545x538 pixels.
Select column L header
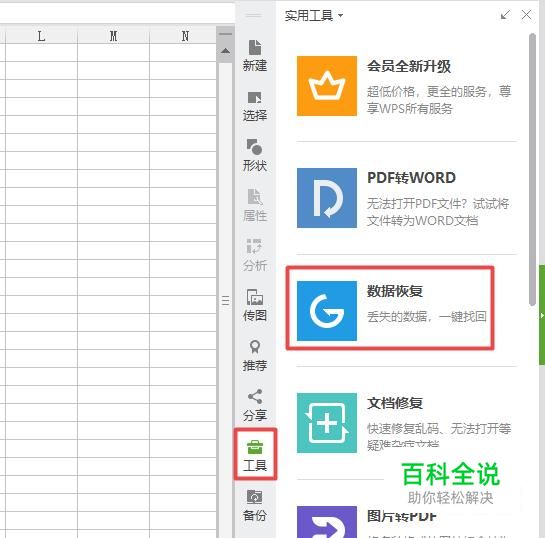tap(41, 36)
